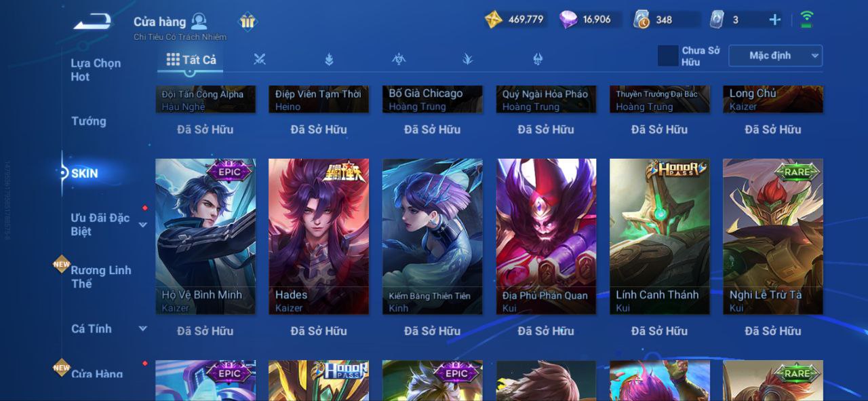868x401 pixels.
Task: Click Đã Sở Hữu under Hades skin
Action: pos(319,331)
